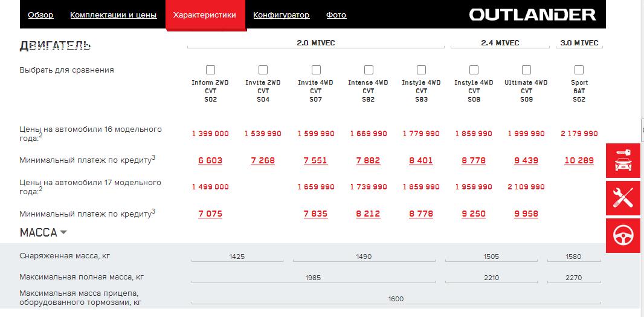Click the curb weight value 1505
The image size is (644, 317).
point(491,256)
